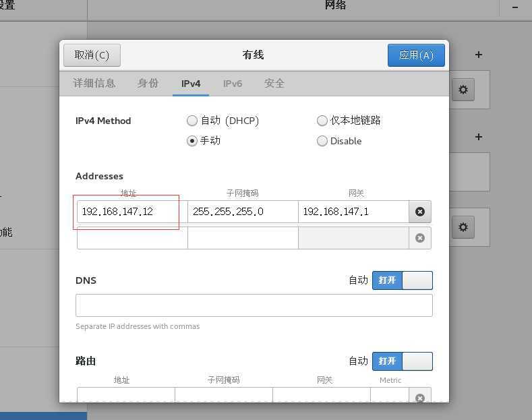532x420 pixels.
Task: Remove the 192.168.147.12 address row
Action: tap(419, 212)
